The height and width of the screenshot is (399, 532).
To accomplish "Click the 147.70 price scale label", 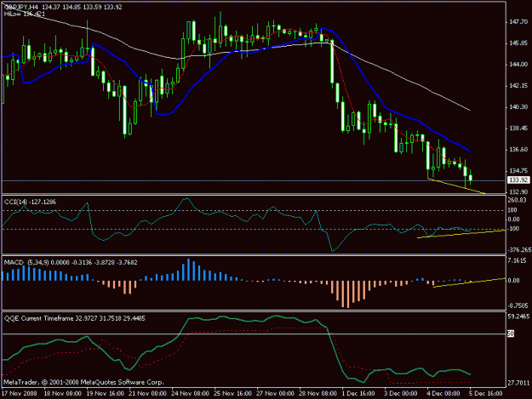I will (x=518, y=22).
